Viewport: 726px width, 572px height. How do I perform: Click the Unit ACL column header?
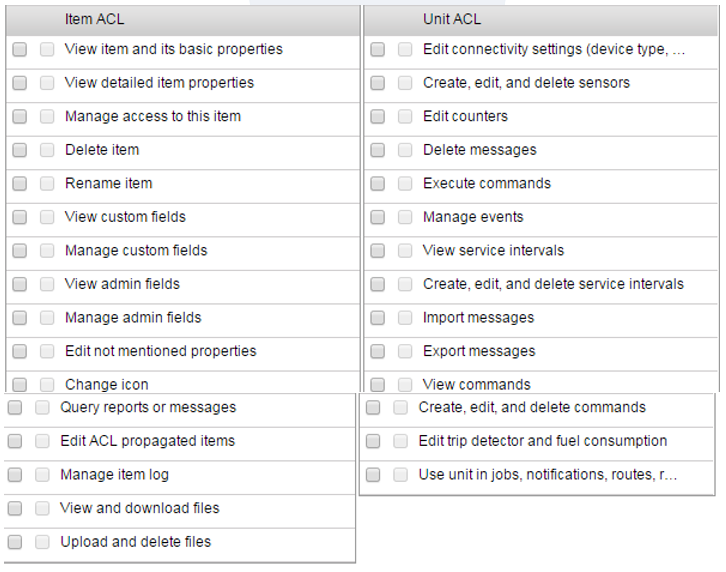(x=452, y=19)
